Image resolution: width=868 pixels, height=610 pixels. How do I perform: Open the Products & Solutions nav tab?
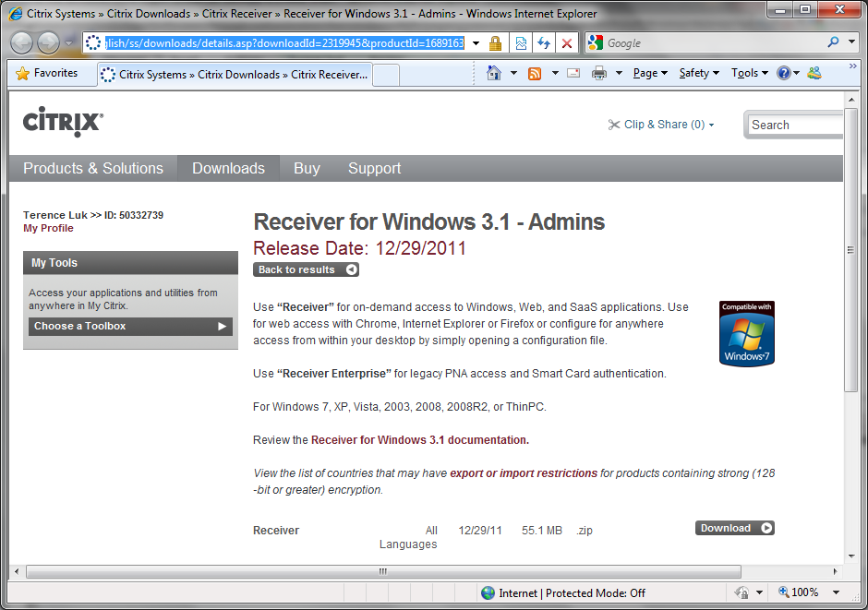93,168
